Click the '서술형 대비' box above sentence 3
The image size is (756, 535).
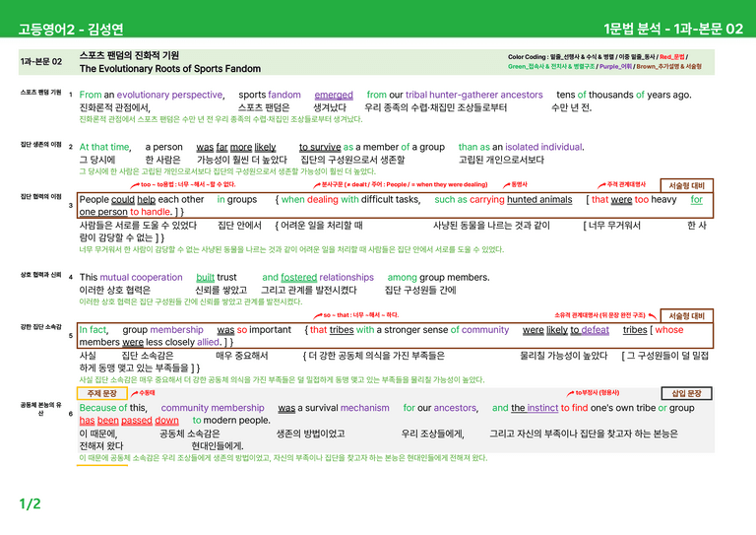point(686,185)
